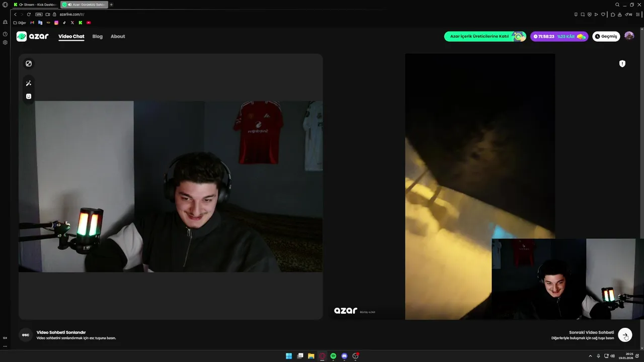Open sidebar history clock icon
This screenshot has height=362, width=644.
(5, 34)
